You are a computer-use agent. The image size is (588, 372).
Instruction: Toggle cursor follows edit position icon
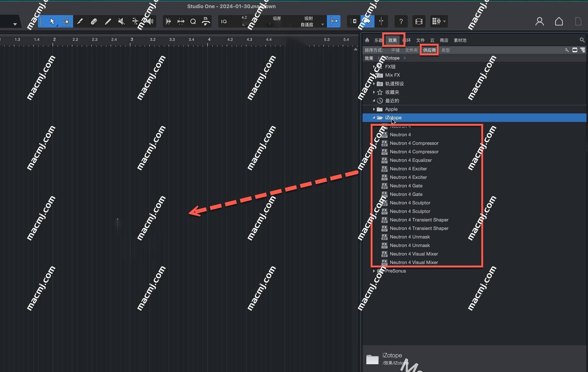[381, 21]
